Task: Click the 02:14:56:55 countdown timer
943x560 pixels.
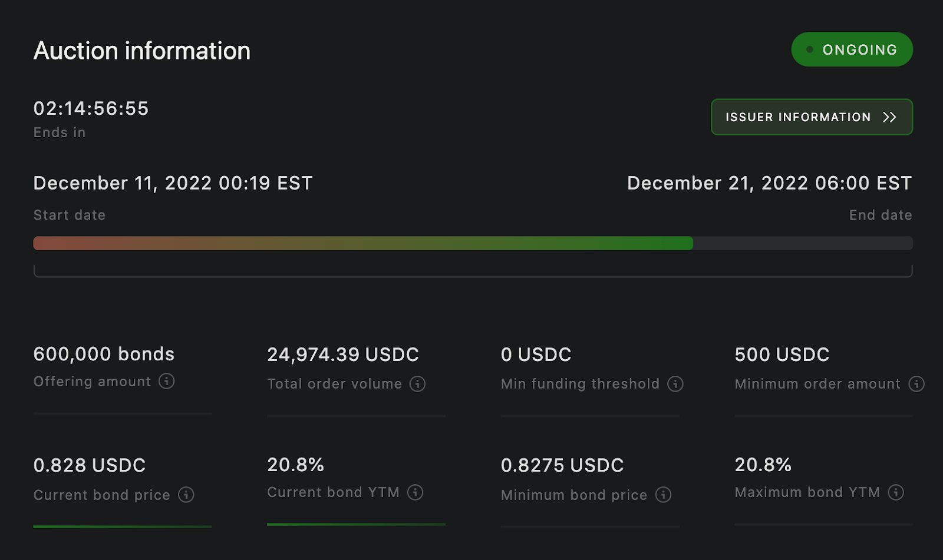Action: [x=91, y=108]
